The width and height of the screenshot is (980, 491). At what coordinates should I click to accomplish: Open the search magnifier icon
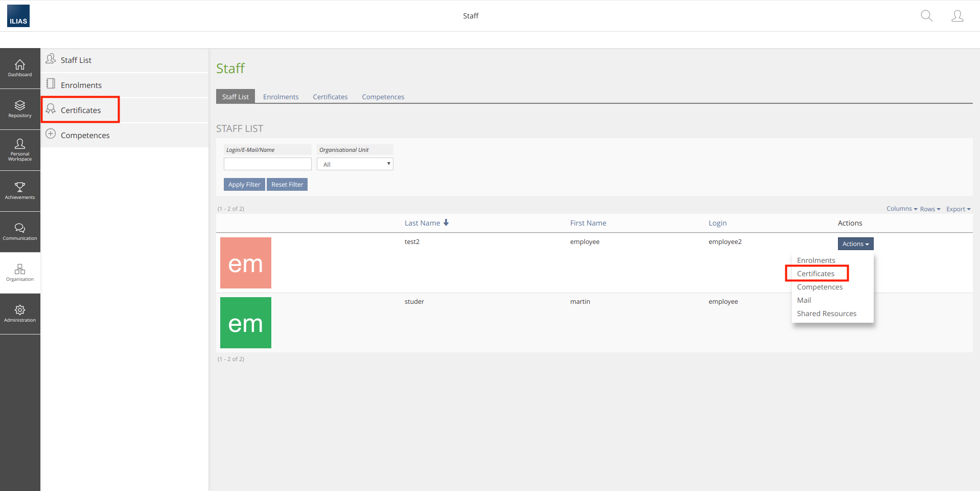(926, 16)
